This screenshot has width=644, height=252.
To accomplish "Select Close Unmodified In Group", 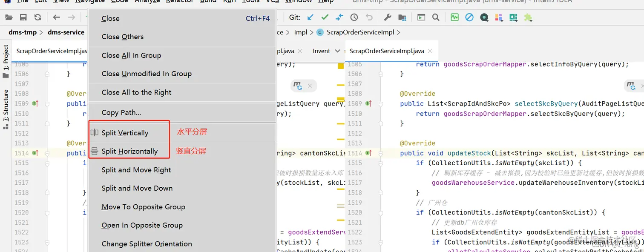I will [182, 74].
